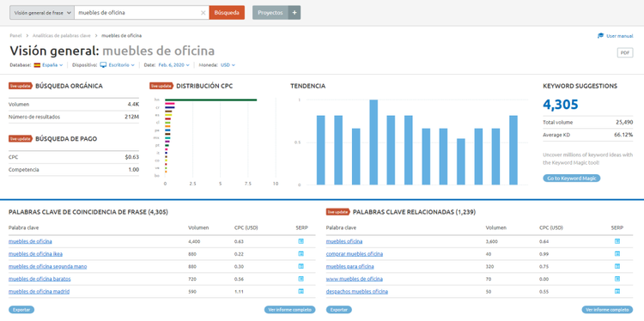
Task: Open the Proyectos button
Action: [x=270, y=13]
